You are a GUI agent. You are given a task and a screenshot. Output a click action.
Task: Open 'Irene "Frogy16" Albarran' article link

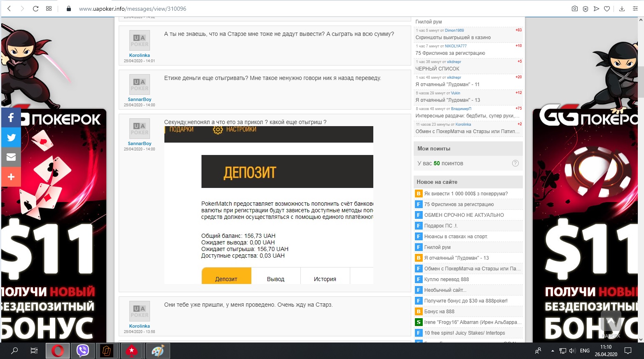(x=473, y=322)
